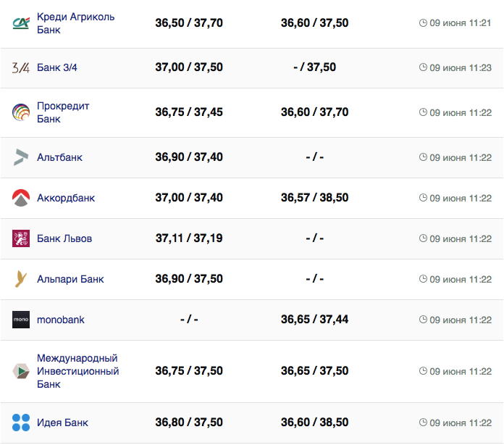This screenshot has width=504, height=445.
Task: Open the Альтбанк link
Action: coord(59,157)
